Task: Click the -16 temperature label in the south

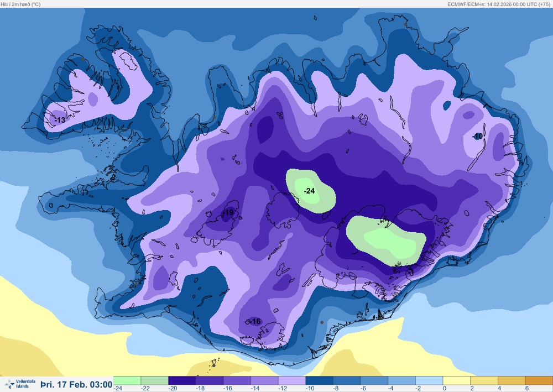Action: (x=255, y=321)
